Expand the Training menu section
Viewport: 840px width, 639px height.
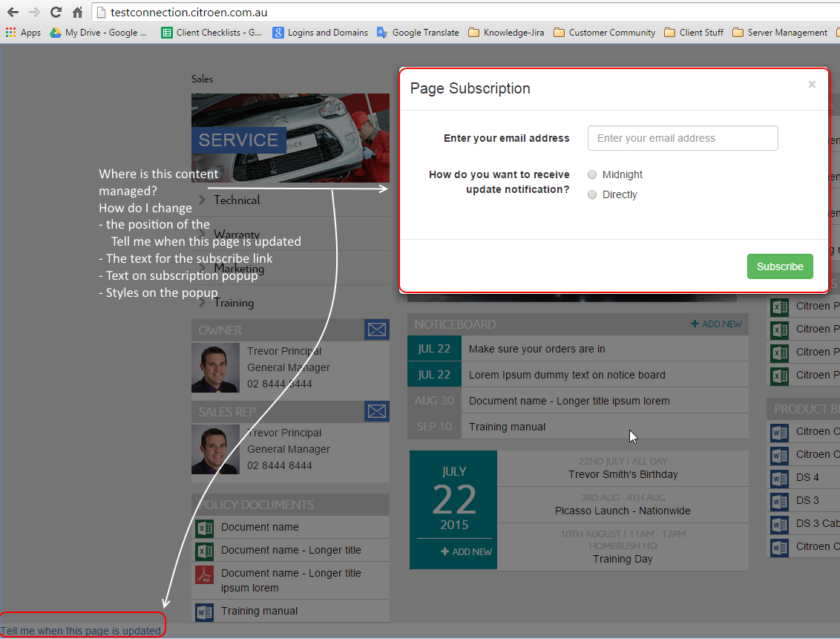coord(233,303)
